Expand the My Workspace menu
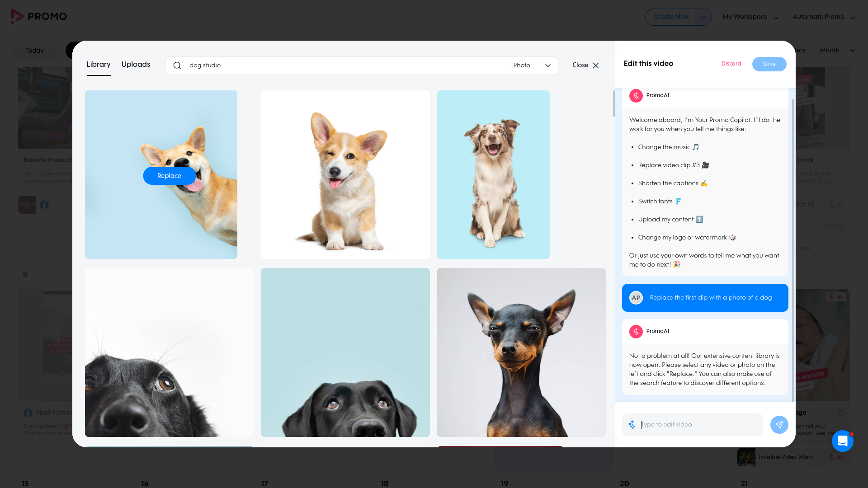868x488 pixels. point(750,17)
